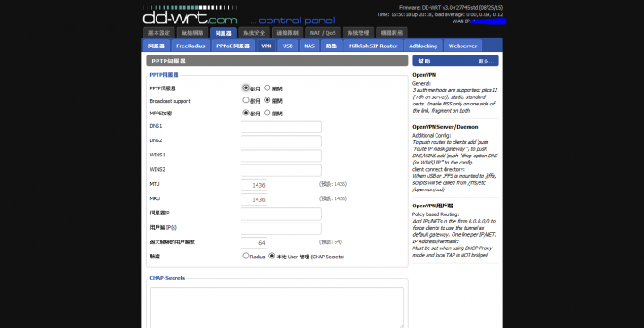Disable the PPTP server radio option
The width and height of the screenshot is (644, 328).
click(267, 88)
